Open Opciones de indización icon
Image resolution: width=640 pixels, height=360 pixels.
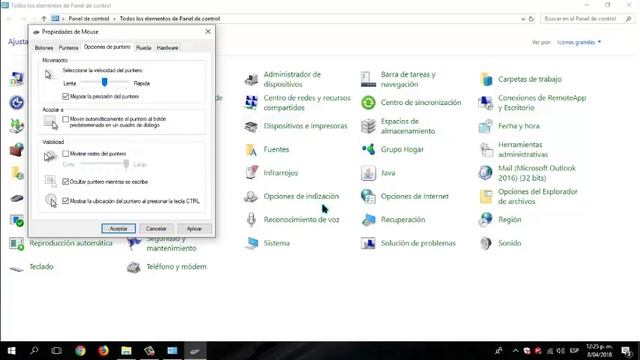tap(251, 197)
